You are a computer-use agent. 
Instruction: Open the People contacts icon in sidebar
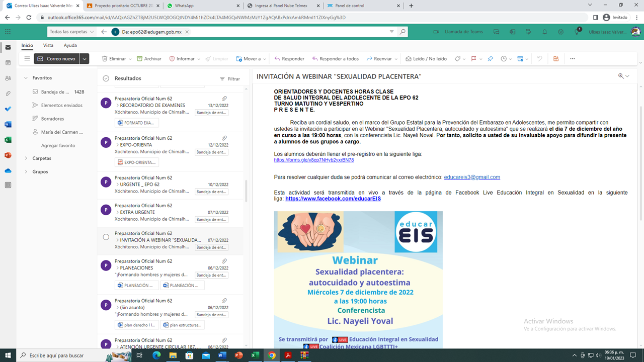tap(8, 78)
